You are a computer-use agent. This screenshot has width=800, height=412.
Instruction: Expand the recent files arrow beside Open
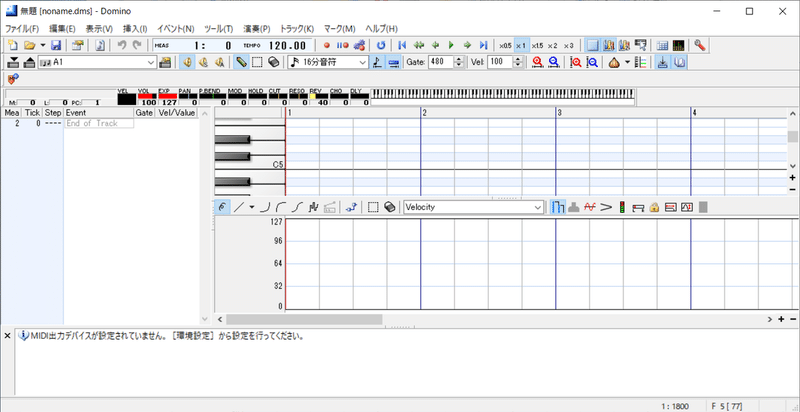click(x=43, y=45)
